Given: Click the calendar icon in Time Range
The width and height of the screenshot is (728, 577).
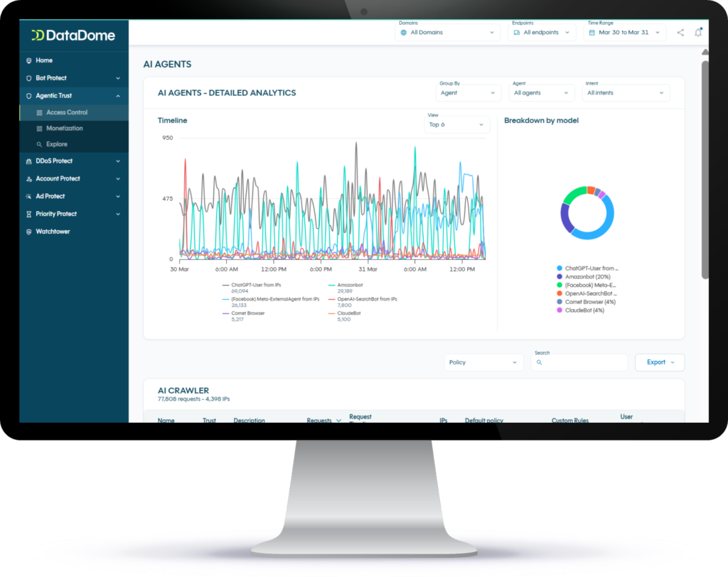Looking at the screenshot, I should pos(592,33).
